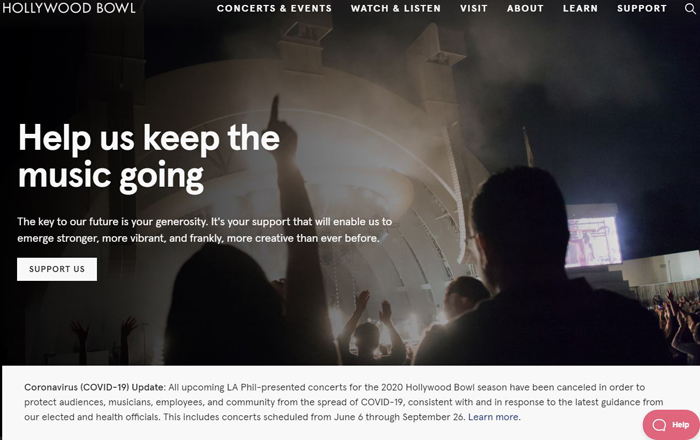The width and height of the screenshot is (700, 440).
Task: Click the speech bubble icon in Help widget
Action: pos(659,425)
